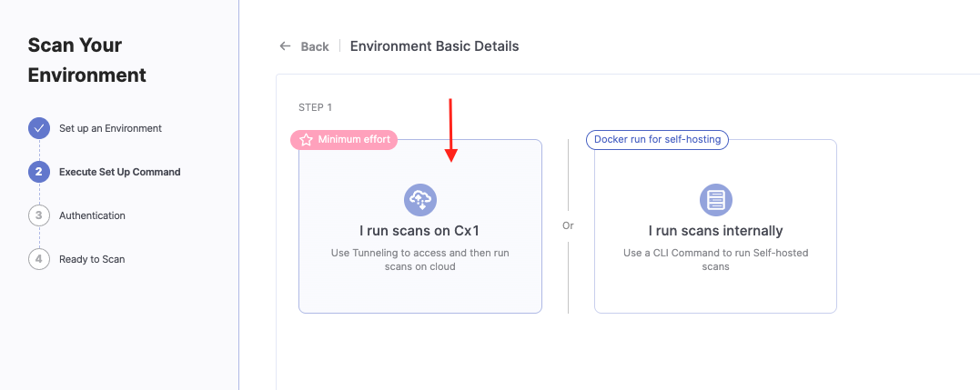Click the 'Docker run for self-hosting' badge
The image size is (980, 390).
coord(657,139)
